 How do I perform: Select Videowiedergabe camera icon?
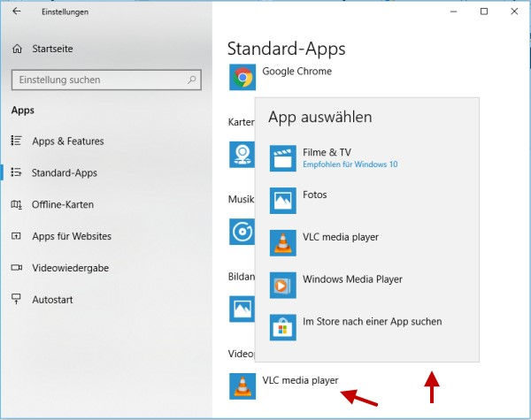click(17, 268)
